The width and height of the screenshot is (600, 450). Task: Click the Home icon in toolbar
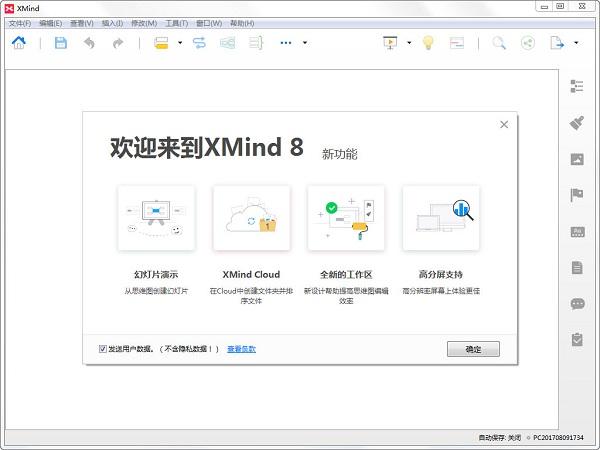[x=18, y=43]
